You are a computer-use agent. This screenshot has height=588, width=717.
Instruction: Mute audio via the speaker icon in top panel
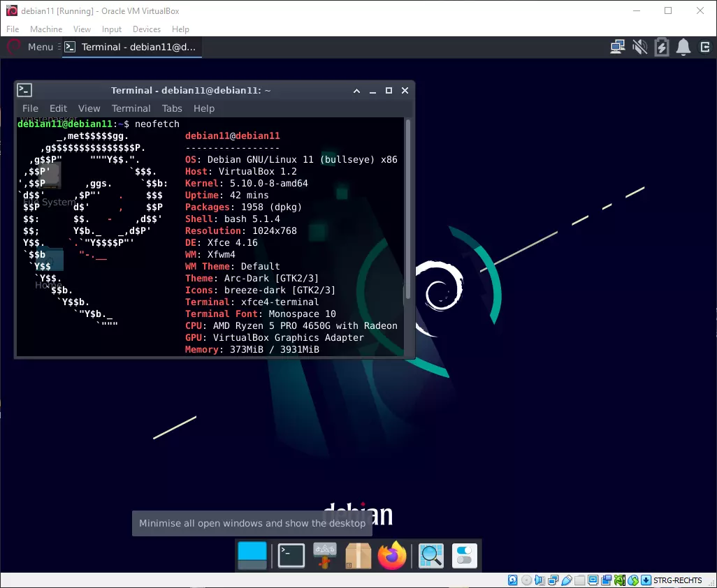click(639, 47)
